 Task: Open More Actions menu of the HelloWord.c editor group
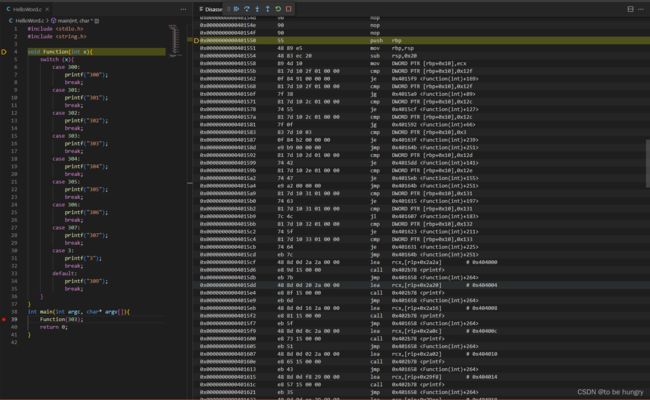coord(183,10)
